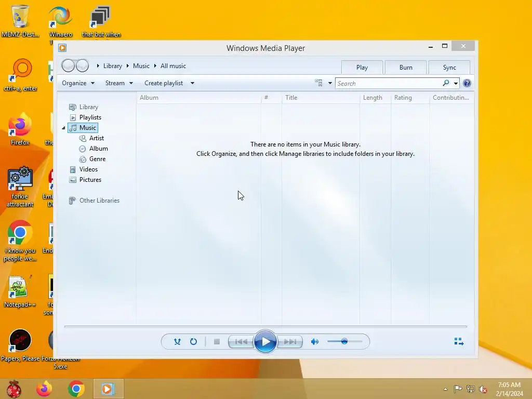Image resolution: width=532 pixels, height=399 pixels.
Task: Expand the breadcrumb arrow before All music
Action: (x=155, y=66)
